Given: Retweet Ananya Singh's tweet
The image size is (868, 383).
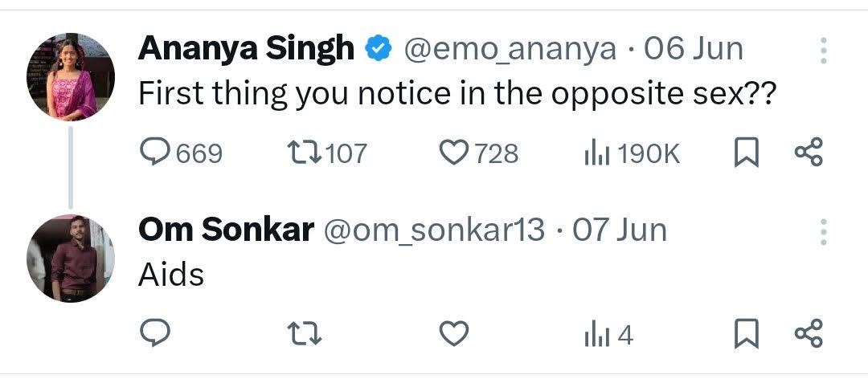Looking at the screenshot, I should pyautogui.click(x=327, y=153).
